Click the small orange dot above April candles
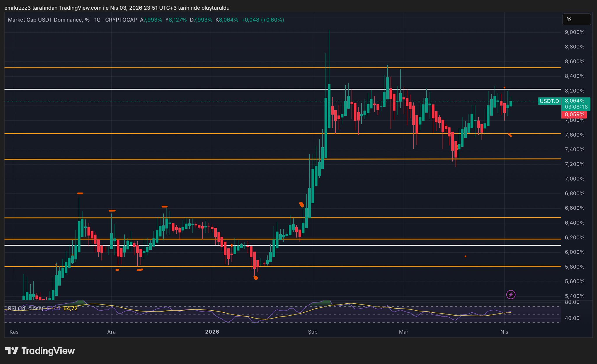This screenshot has height=364, width=597. pyautogui.click(x=504, y=87)
